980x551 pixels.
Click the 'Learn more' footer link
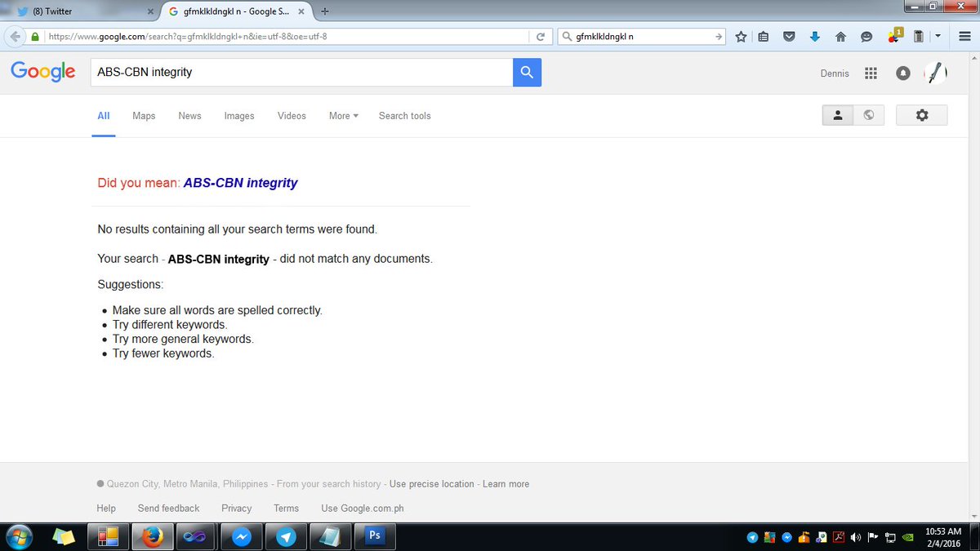(506, 484)
